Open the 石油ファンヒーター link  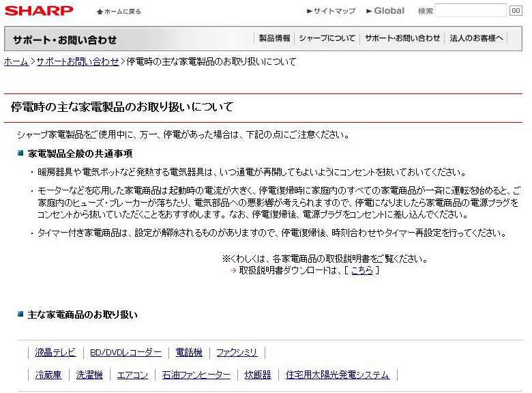pos(196,375)
